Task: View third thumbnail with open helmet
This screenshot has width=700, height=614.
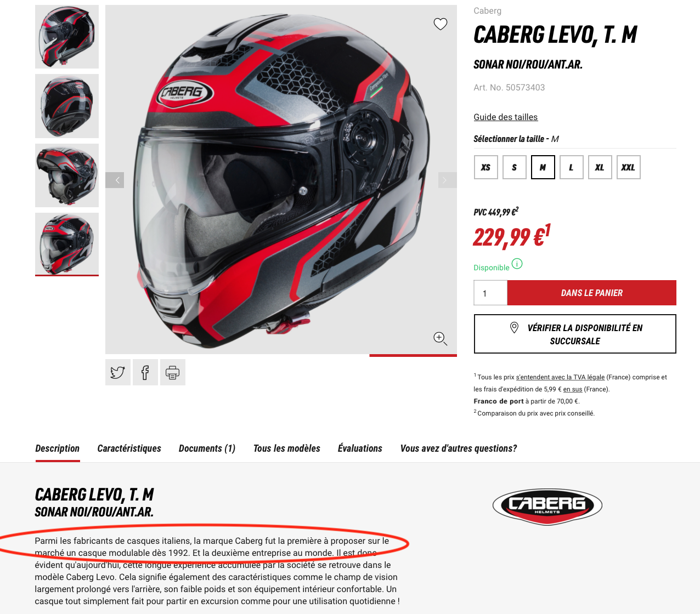Action: (67, 175)
